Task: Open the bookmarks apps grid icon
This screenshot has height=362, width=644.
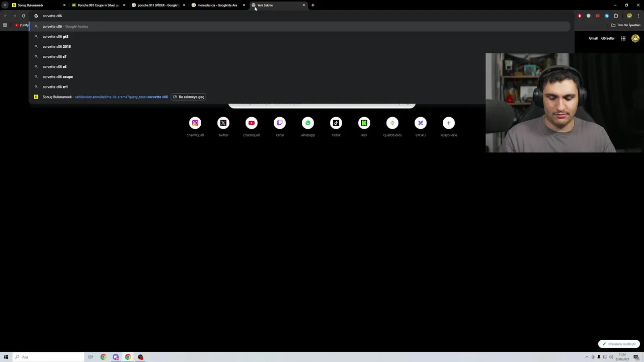Action: (5, 25)
